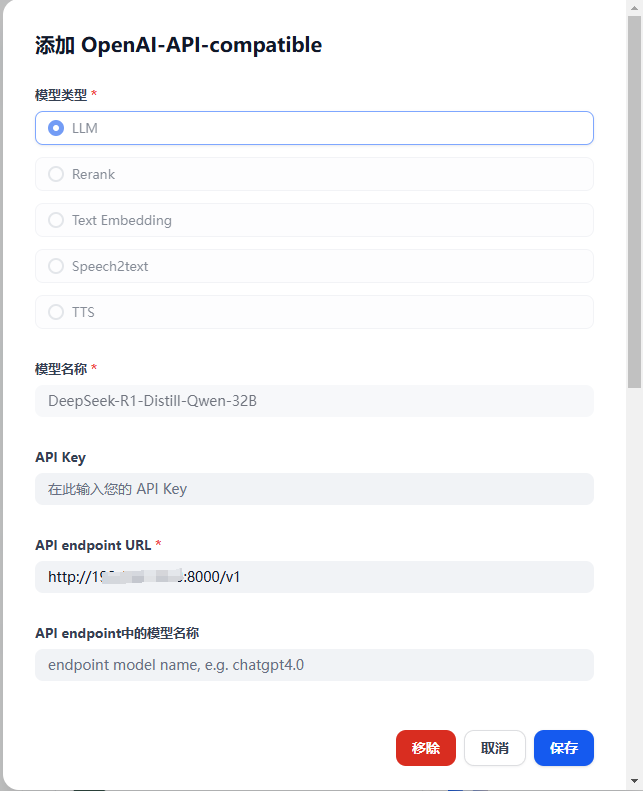This screenshot has width=643, height=791.
Task: Click the 模型类型 section label
Action: pyautogui.click(x=61, y=95)
